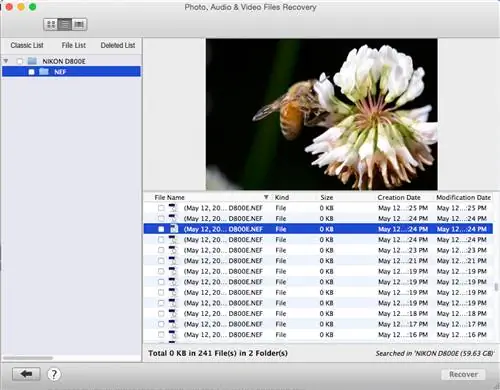
Task: Click the NIKON D800E folder icon
Action: pos(32,61)
